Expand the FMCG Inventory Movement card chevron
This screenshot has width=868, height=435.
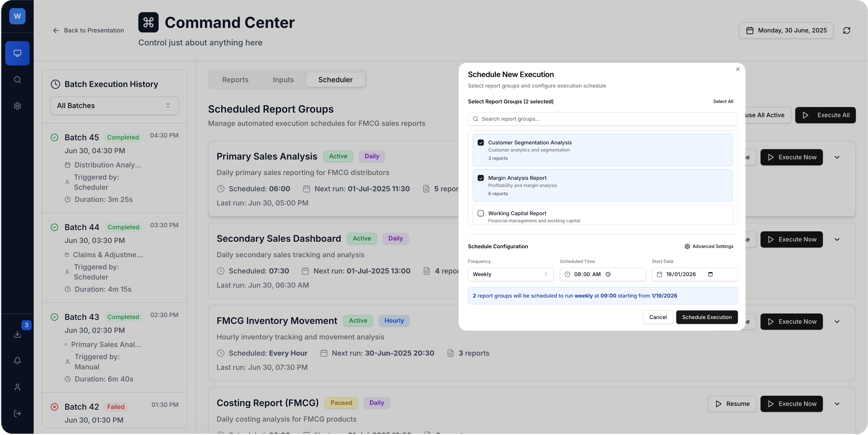point(837,322)
